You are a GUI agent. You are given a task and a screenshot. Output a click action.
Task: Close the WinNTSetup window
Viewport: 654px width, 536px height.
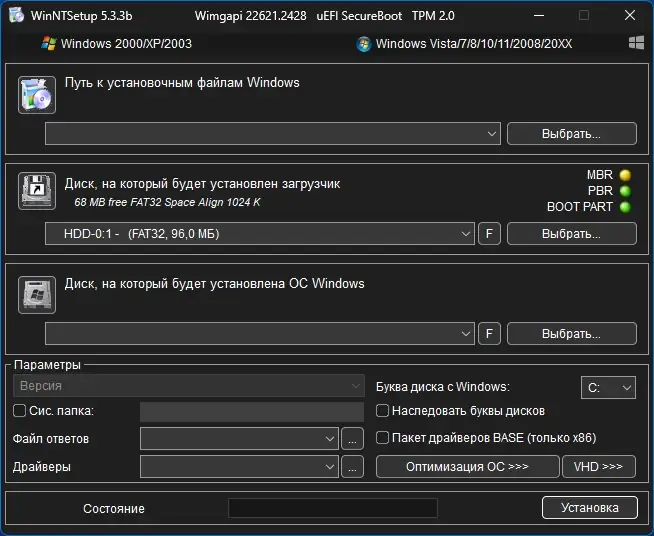click(630, 15)
